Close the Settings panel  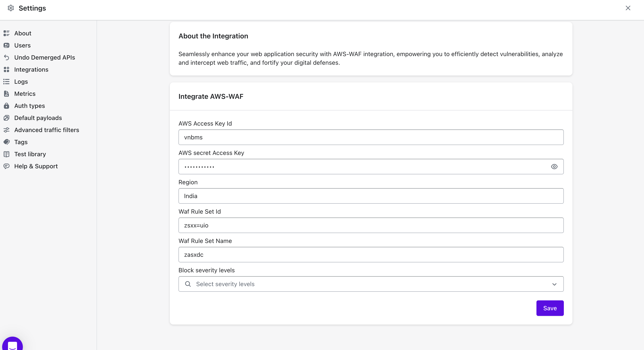tap(628, 8)
